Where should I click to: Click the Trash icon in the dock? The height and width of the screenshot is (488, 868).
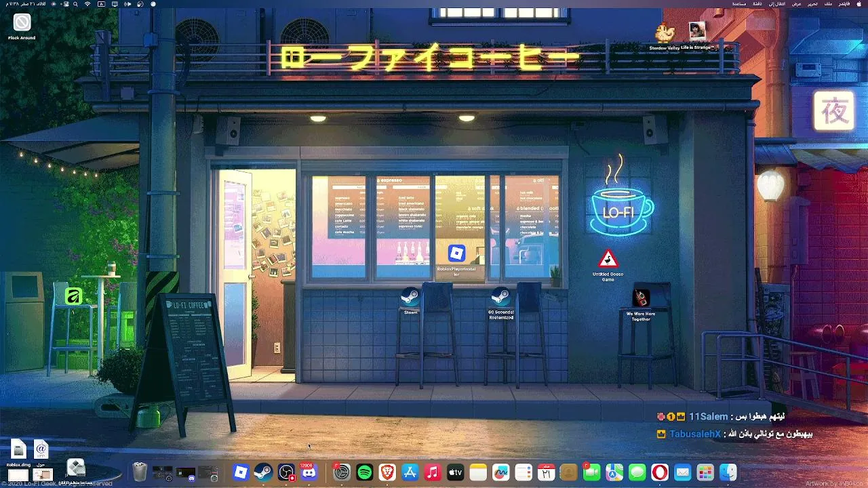(x=140, y=472)
